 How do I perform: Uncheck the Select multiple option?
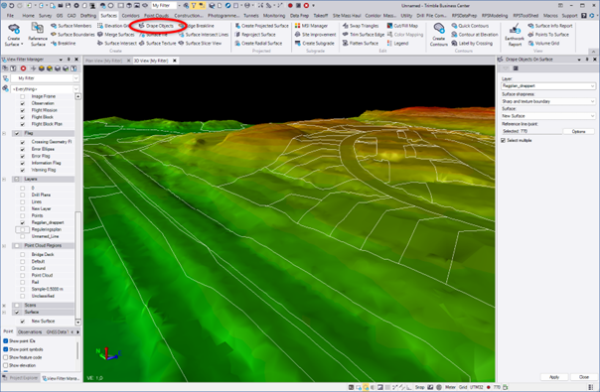[503, 140]
